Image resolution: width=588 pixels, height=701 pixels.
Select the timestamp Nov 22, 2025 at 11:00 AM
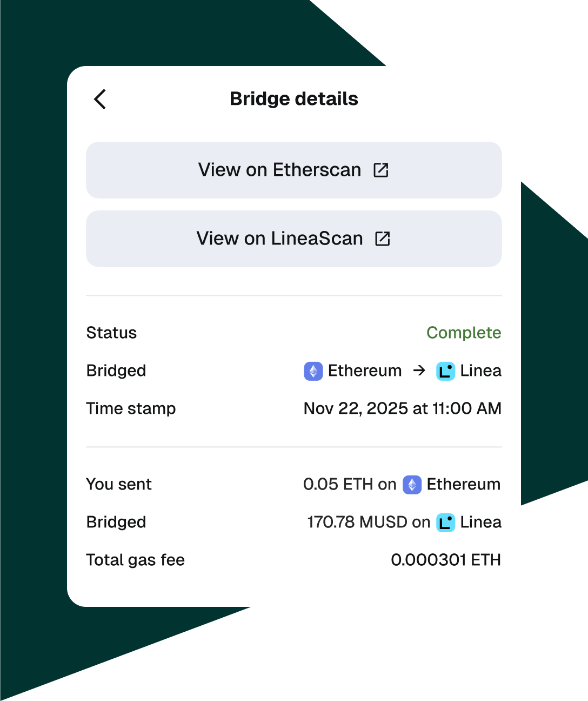(402, 409)
